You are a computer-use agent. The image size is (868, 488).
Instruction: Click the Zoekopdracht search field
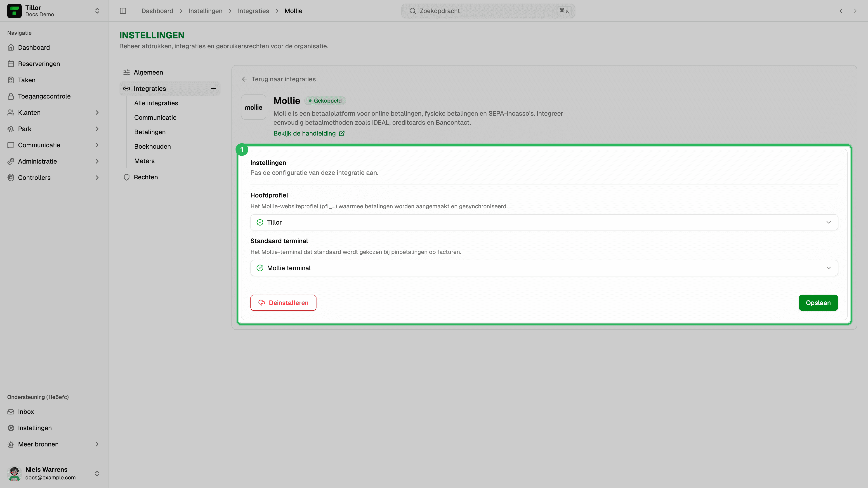(488, 11)
